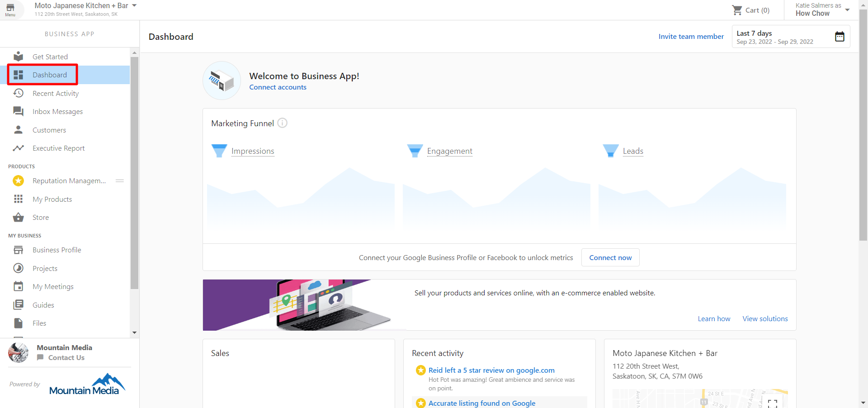This screenshot has height=408, width=868.
Task: Open Customers from the sidebar
Action: tap(65, 130)
